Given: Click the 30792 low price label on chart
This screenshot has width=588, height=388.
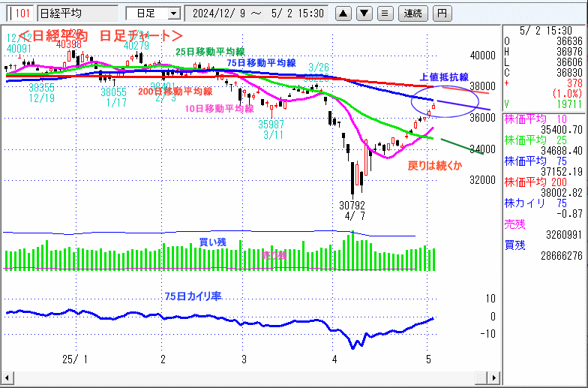Looking at the screenshot, I should (352, 206).
